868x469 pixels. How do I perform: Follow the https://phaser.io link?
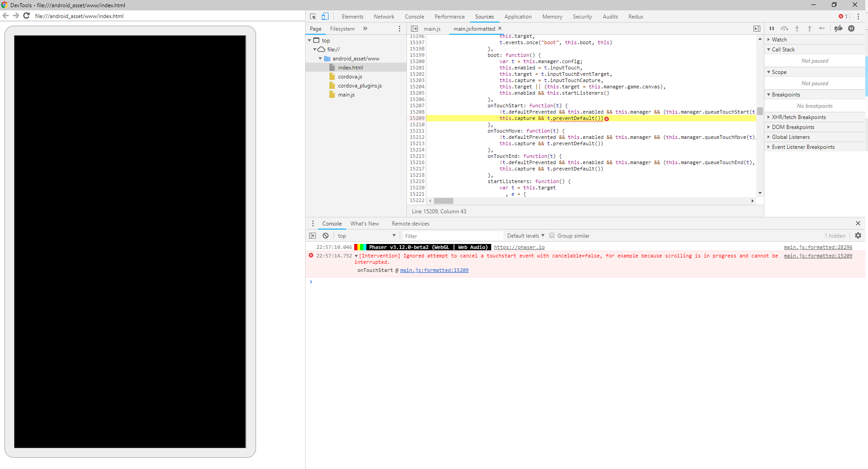point(519,248)
